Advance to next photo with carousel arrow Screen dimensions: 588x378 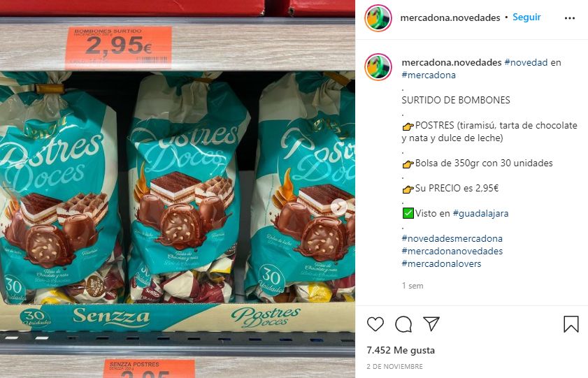(338, 207)
